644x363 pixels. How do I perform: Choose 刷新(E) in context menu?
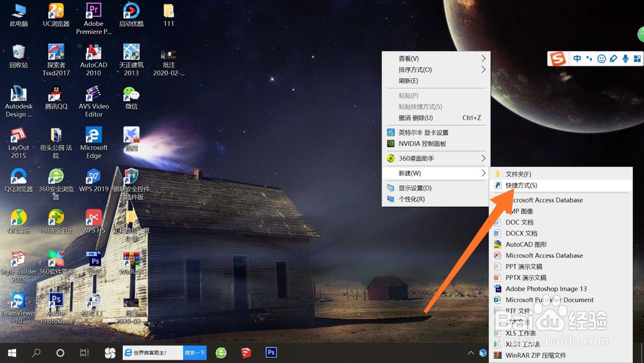[x=436, y=81]
